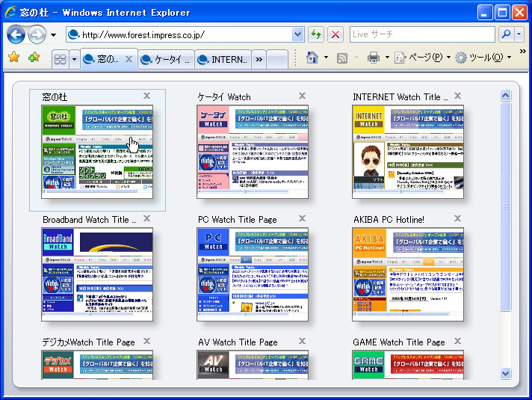
Task: Open the ケータイ Watch thumbnail
Action: pyautogui.click(x=253, y=152)
